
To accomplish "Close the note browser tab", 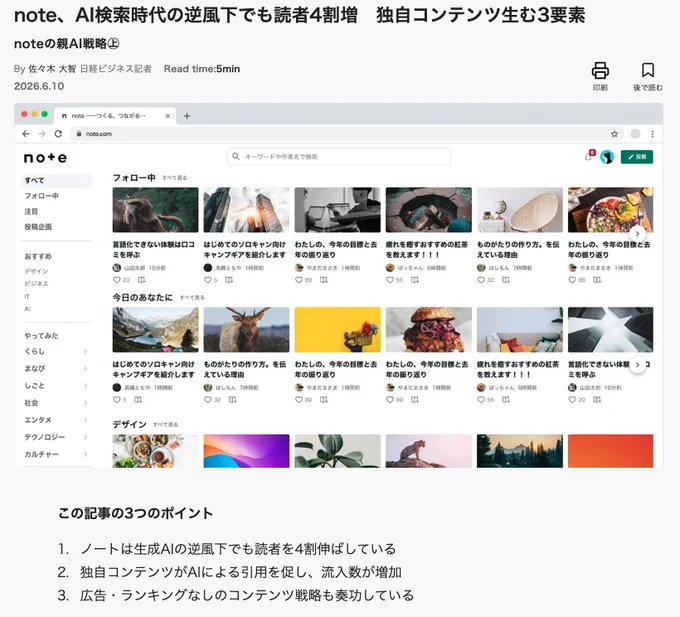I will [167, 116].
